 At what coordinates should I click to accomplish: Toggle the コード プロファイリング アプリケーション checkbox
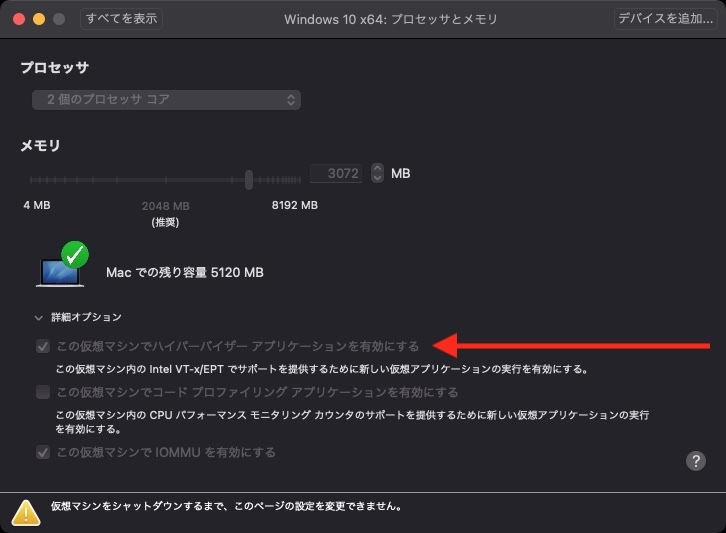(43, 392)
